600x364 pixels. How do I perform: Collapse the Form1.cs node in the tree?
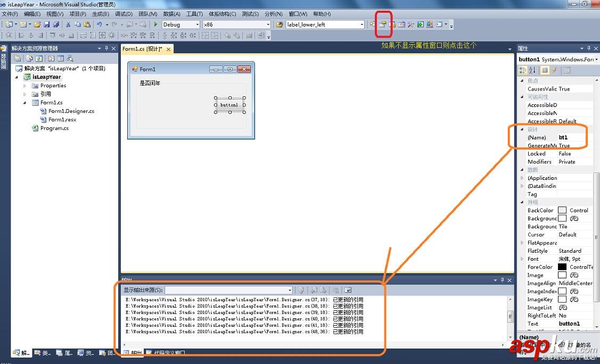[25, 103]
